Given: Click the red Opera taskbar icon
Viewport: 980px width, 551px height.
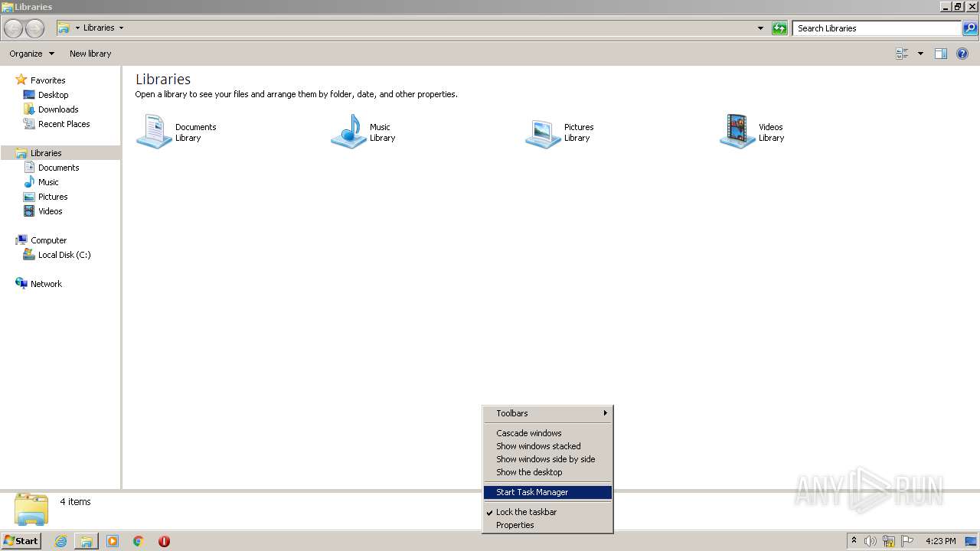Looking at the screenshot, I should click(x=164, y=541).
